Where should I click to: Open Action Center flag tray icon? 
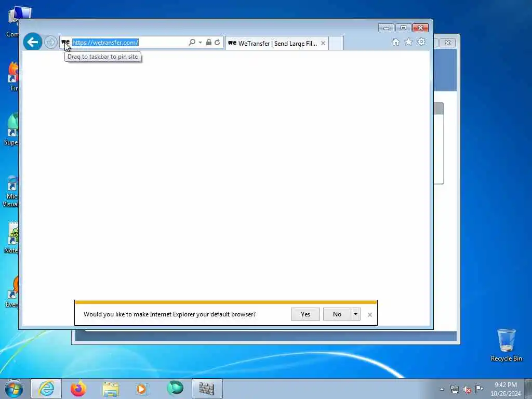point(479,389)
